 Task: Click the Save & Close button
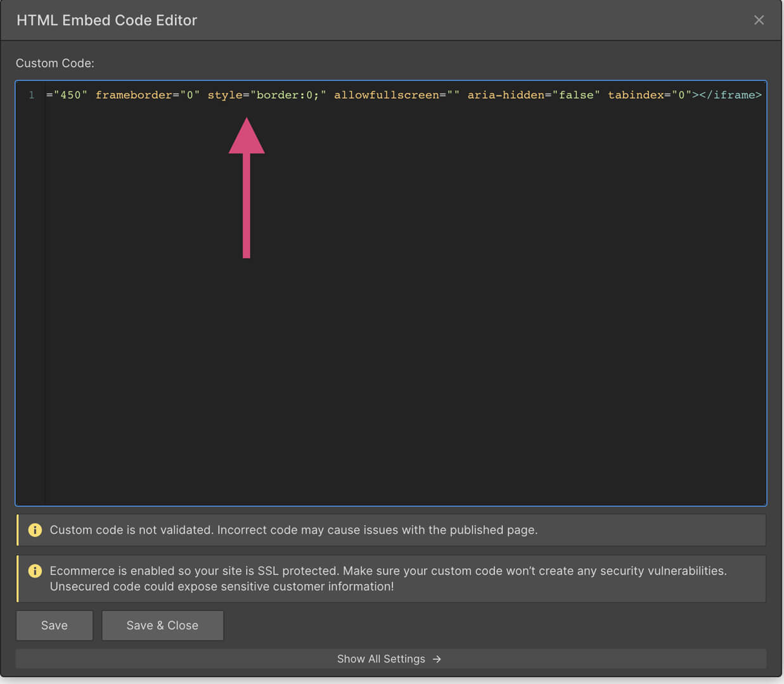tap(162, 625)
